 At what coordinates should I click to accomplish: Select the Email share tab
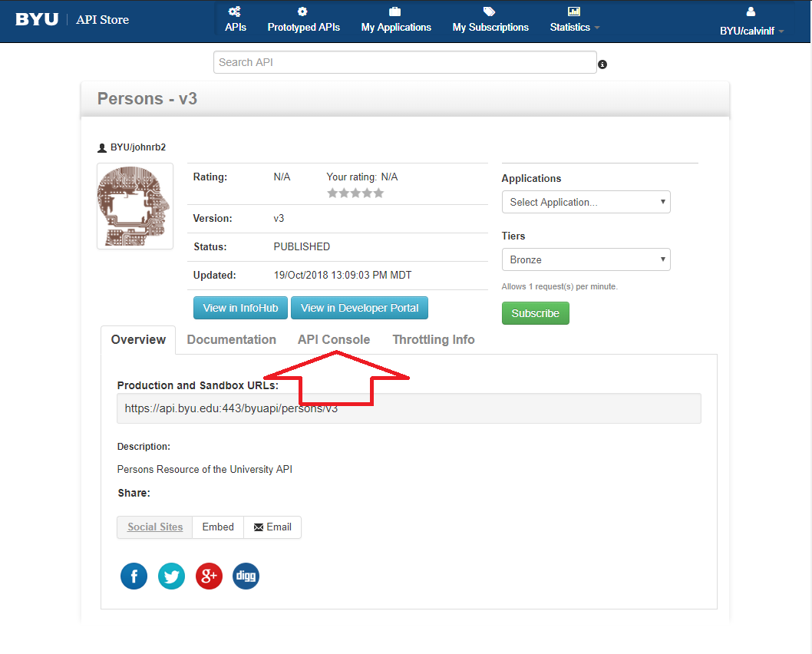272,527
